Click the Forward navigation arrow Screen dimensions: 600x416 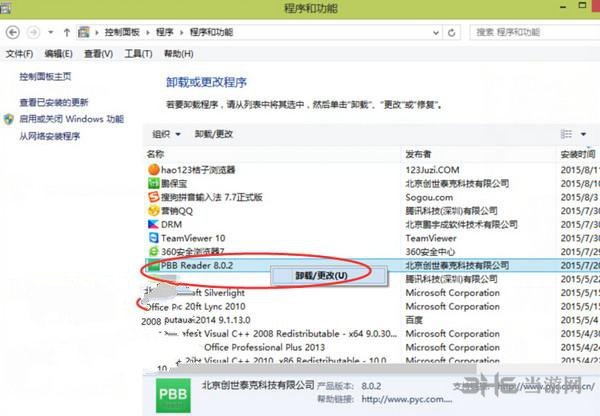[x=33, y=33]
